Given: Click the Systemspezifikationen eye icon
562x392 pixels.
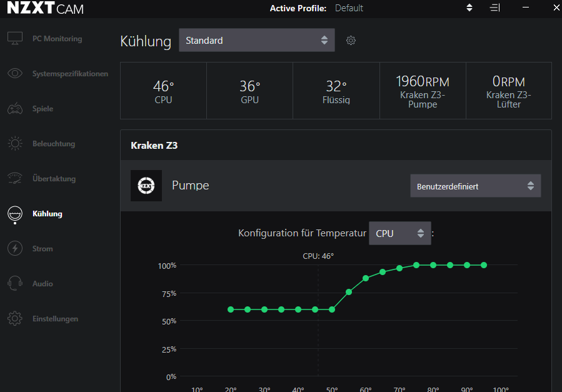Looking at the screenshot, I should (x=15, y=73).
